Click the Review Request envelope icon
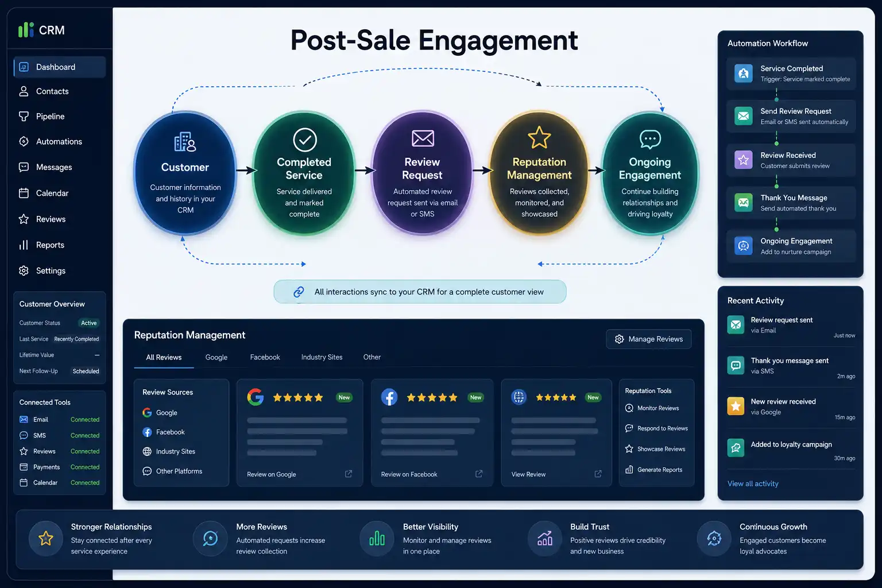 point(423,138)
